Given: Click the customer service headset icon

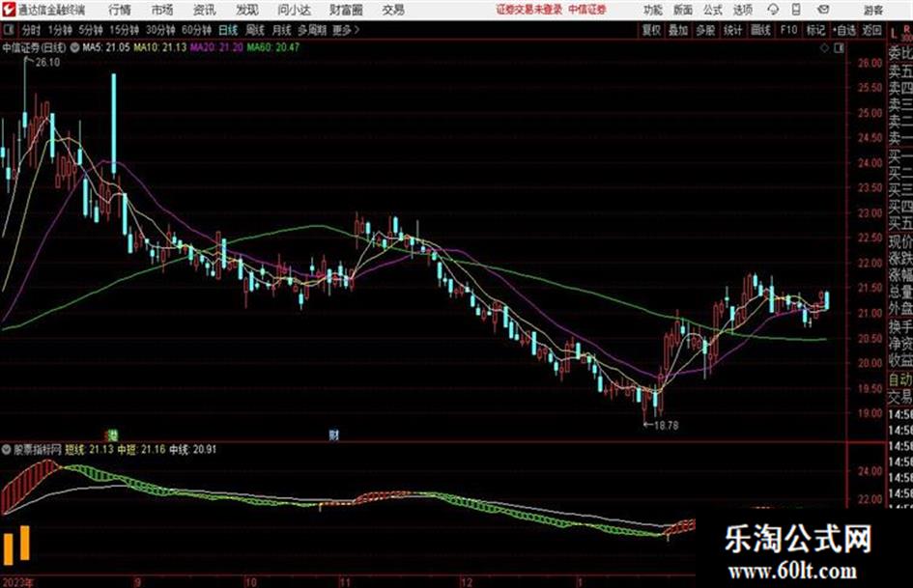Looking at the screenshot, I should [x=773, y=10].
